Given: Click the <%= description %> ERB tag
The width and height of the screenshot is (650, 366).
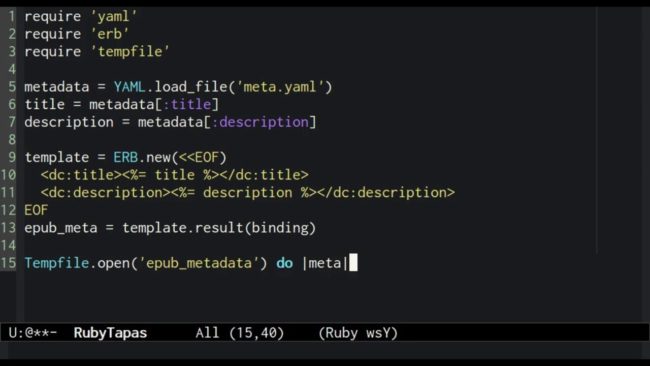Looking at the screenshot, I should pos(244,193).
